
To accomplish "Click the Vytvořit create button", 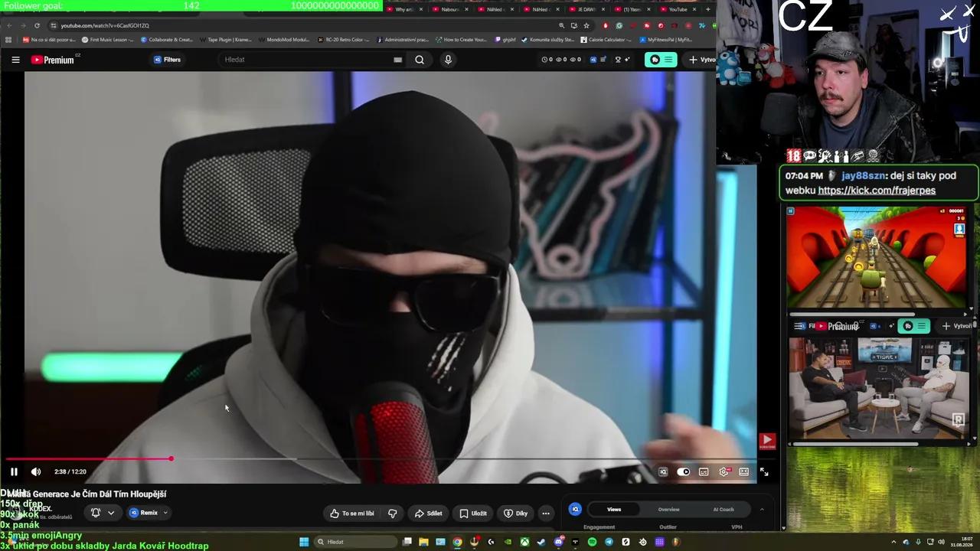I will point(701,60).
